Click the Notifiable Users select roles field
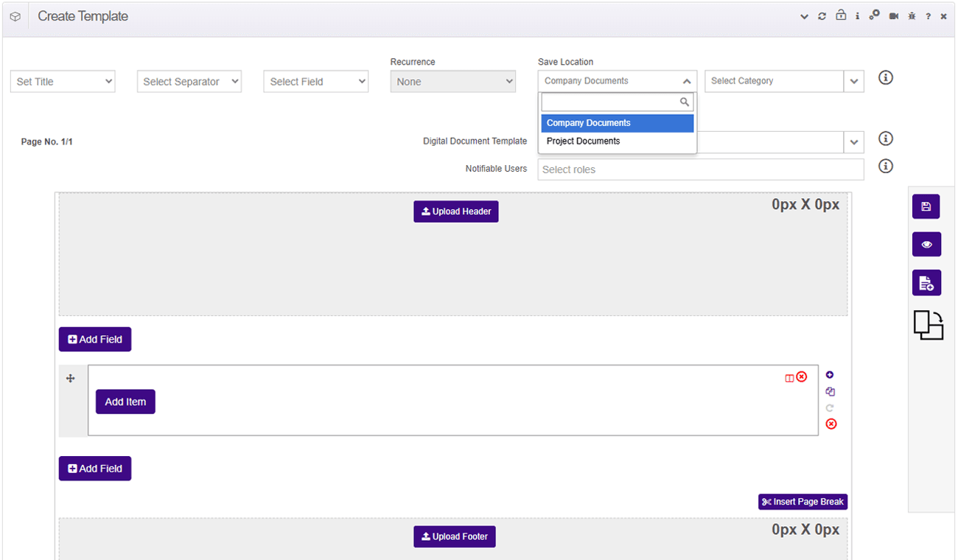This screenshot has width=958, height=560. pos(700,169)
